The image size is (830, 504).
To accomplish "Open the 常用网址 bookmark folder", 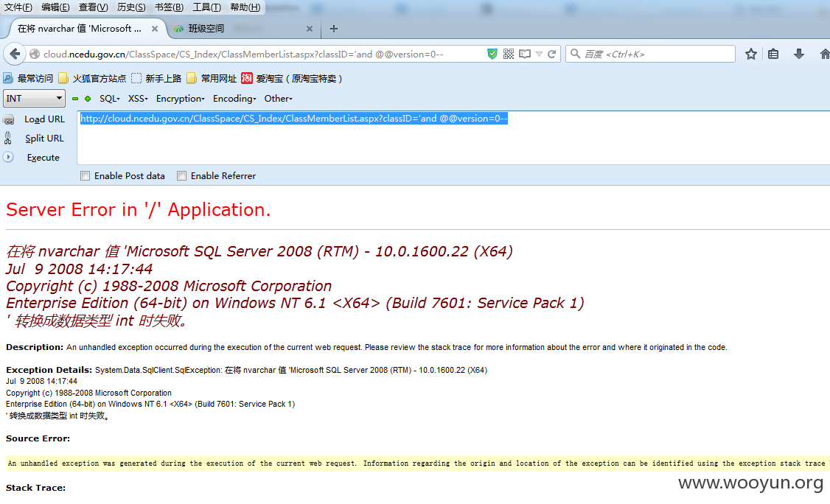I will coord(212,78).
